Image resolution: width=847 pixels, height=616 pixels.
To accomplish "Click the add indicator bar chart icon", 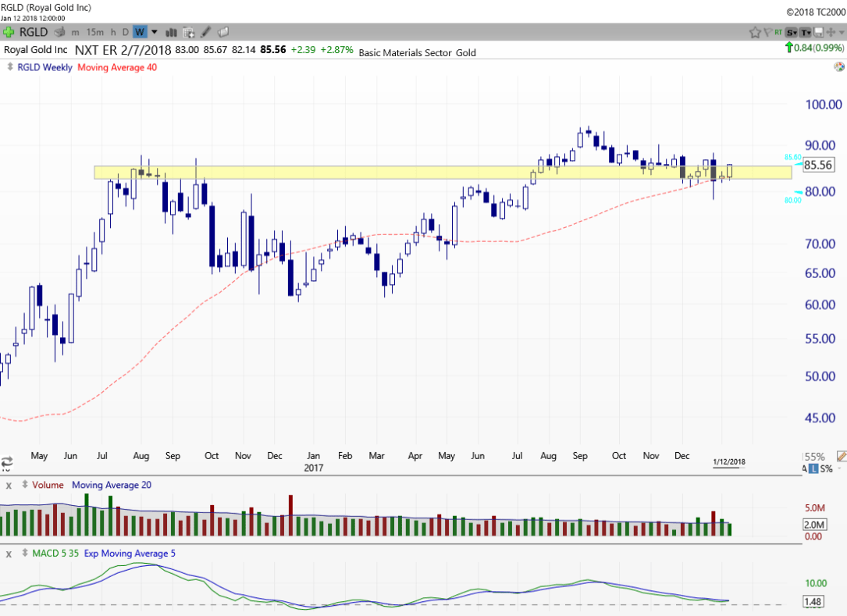I will pyautogui.click(x=171, y=32).
